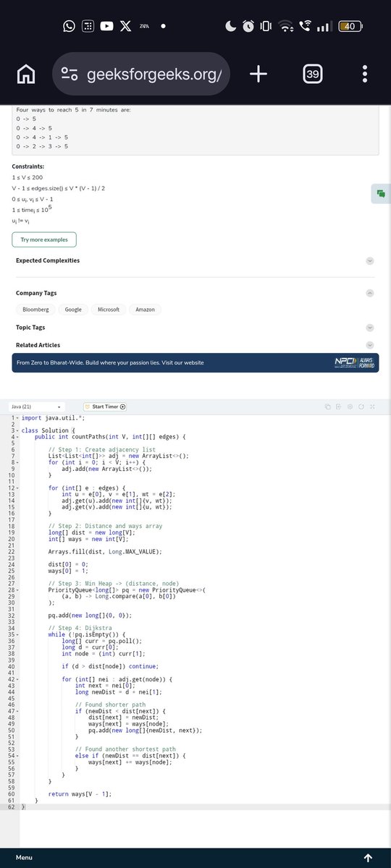Select the Google company tag
Image resolution: width=391 pixels, height=868 pixels.
point(73,310)
